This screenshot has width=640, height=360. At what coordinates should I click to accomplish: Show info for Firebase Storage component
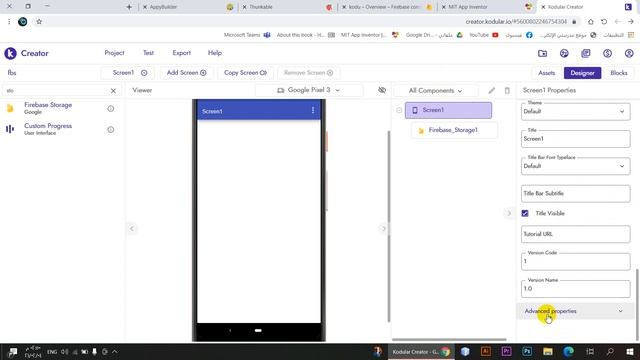click(x=111, y=109)
